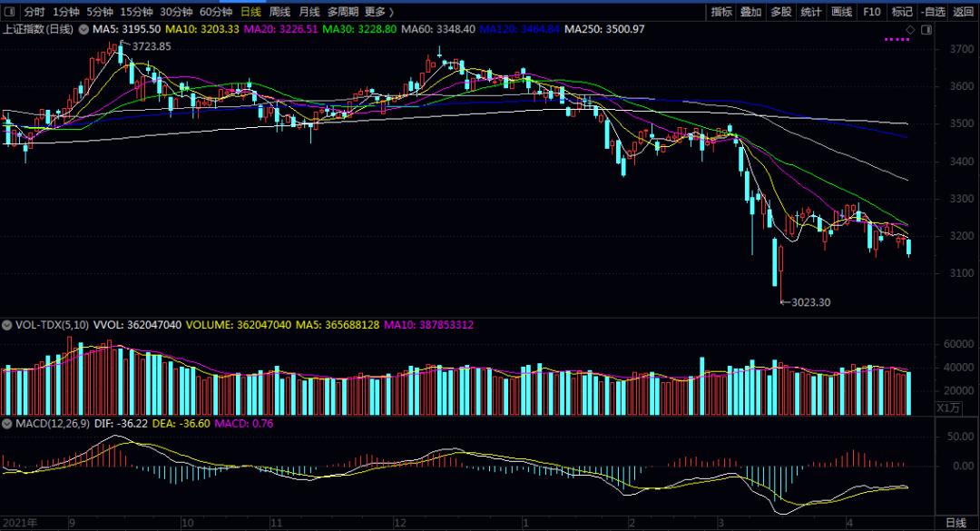Click the 返回 back button
This screenshot has width=980, height=531.
[x=963, y=12]
